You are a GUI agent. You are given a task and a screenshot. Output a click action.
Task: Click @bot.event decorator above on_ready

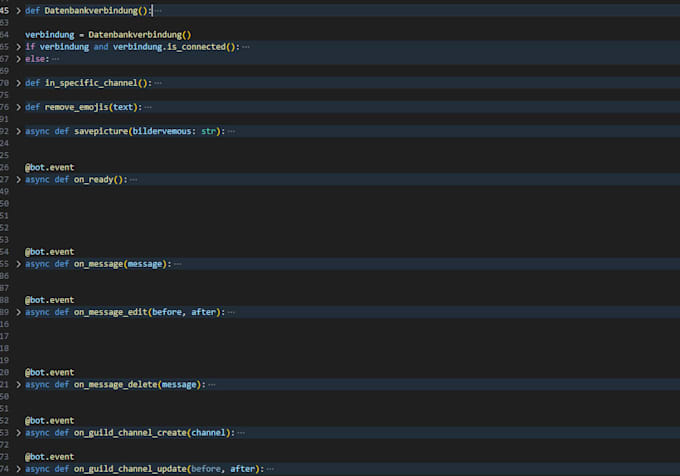(49, 167)
